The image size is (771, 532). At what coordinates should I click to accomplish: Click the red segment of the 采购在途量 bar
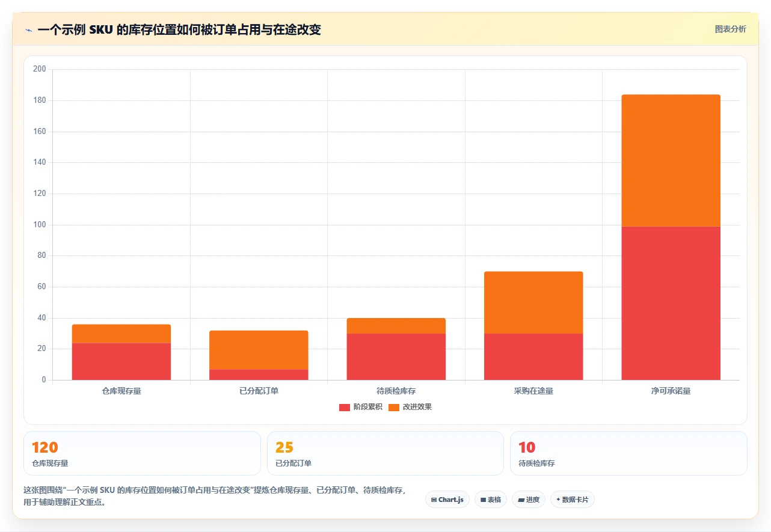point(533,356)
